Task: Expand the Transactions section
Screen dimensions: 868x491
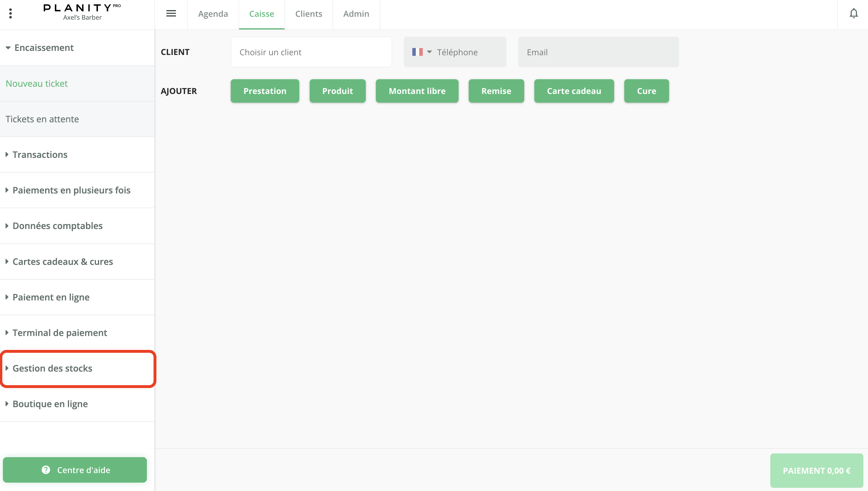Action: coord(40,154)
